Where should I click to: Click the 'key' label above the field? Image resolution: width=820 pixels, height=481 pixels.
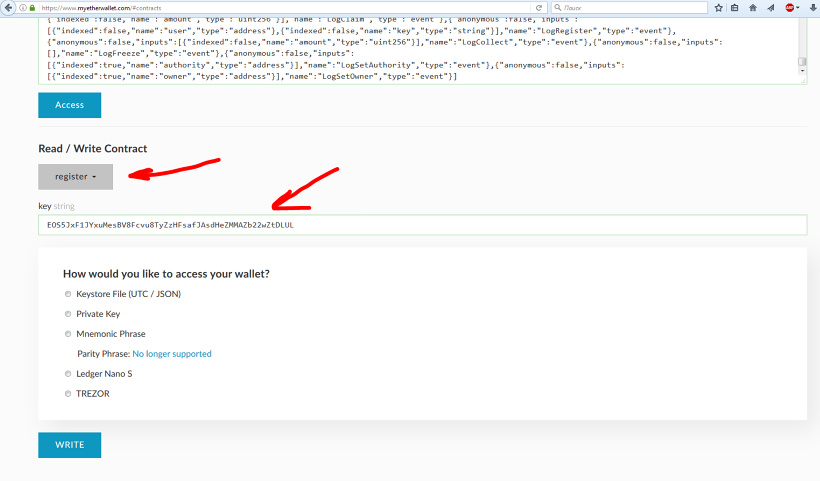coord(45,206)
